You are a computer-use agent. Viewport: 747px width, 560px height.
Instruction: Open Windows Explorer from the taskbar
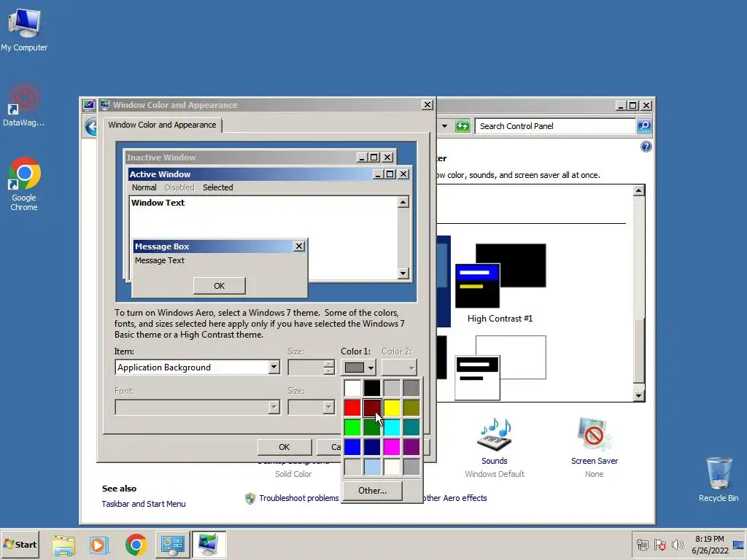click(63, 545)
